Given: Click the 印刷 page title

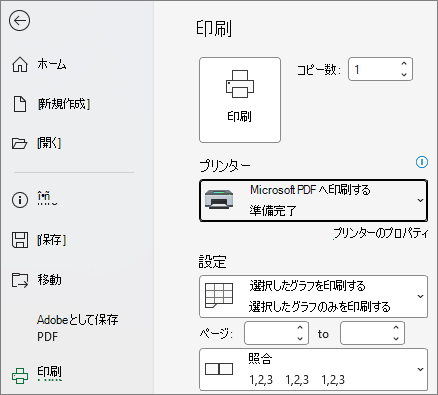Looking at the screenshot, I should click(x=214, y=28).
